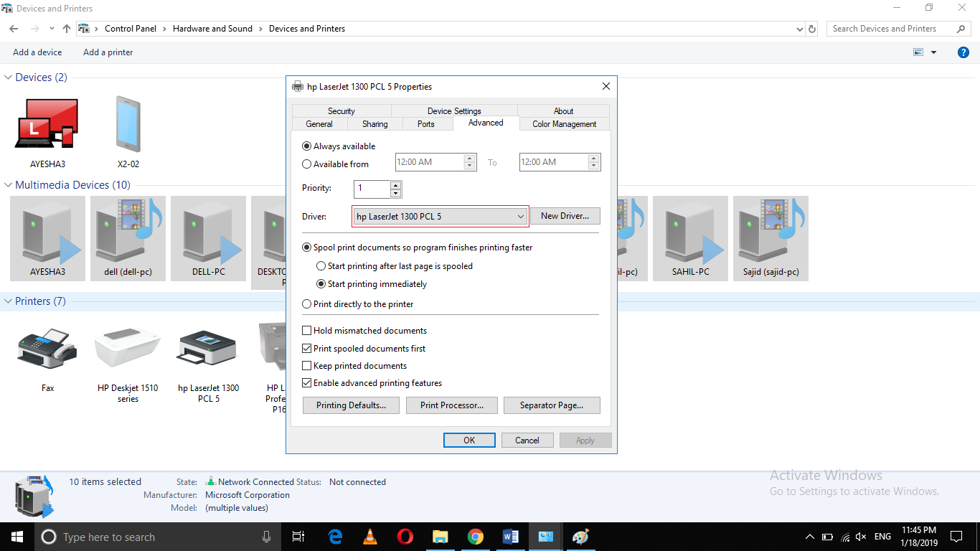Image resolution: width=980 pixels, height=551 pixels.
Task: Collapse the Printers (7) section
Action: point(7,301)
